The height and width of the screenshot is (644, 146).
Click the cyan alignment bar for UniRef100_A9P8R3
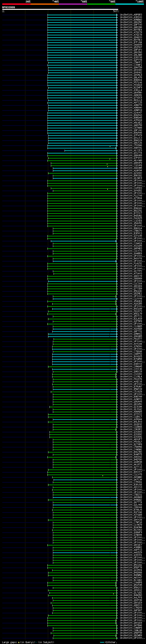(82, 15)
